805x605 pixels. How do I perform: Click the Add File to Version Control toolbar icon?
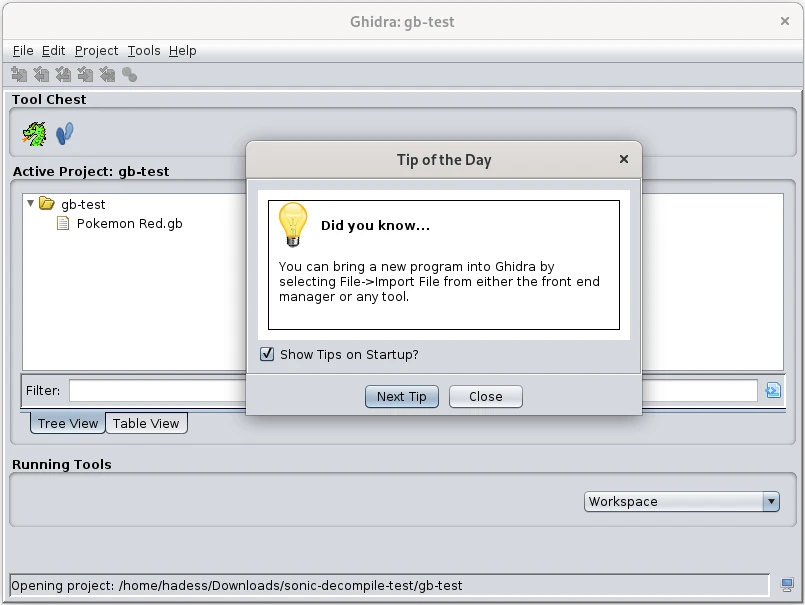coord(19,75)
